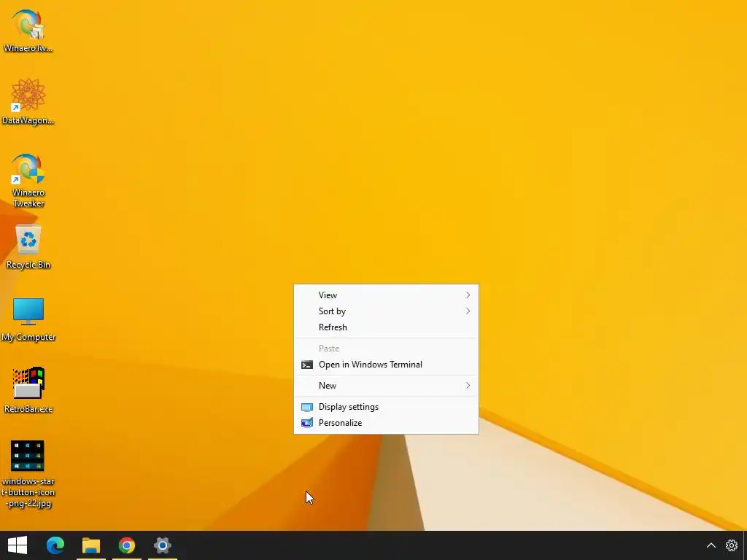Image resolution: width=747 pixels, height=560 pixels.
Task: Select the My Computer desktop icon
Action: tap(28, 319)
